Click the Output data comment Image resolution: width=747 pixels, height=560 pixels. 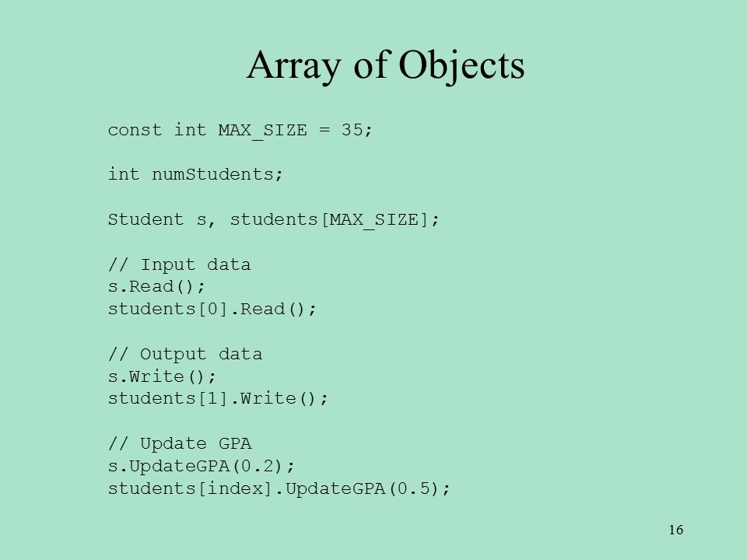185,354
